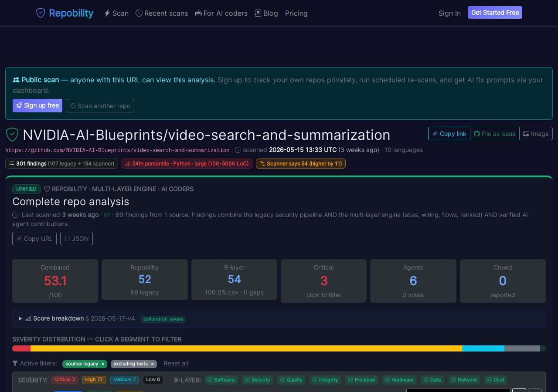Click the Repobility 52 score card
The image size is (558, 392).
(x=145, y=280)
